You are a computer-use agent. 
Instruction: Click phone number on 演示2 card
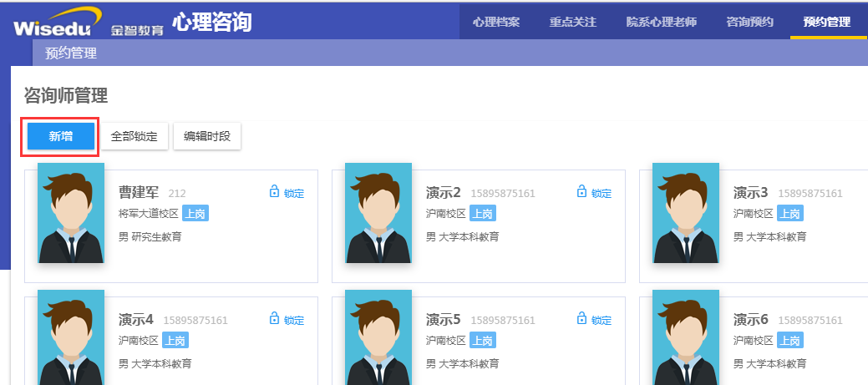(503, 194)
